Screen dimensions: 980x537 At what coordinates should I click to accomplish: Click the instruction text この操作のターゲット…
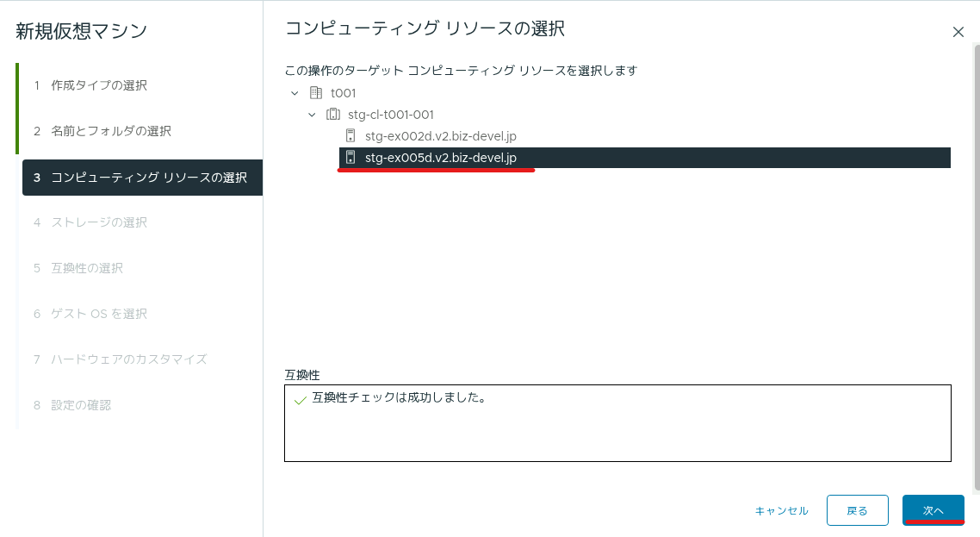pyautogui.click(x=462, y=71)
